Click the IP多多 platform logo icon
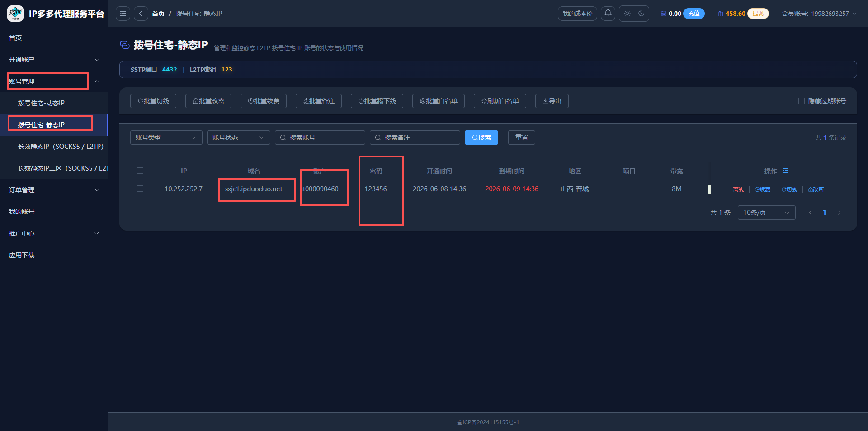Screen dimensions: 868x431 [15, 14]
